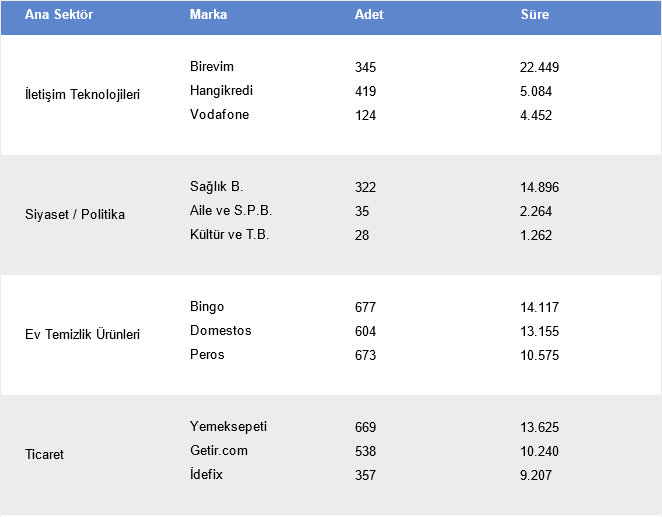Select the Siyaset / Politika sector cell
Viewport: 662px width, 517px height.
click(75, 215)
